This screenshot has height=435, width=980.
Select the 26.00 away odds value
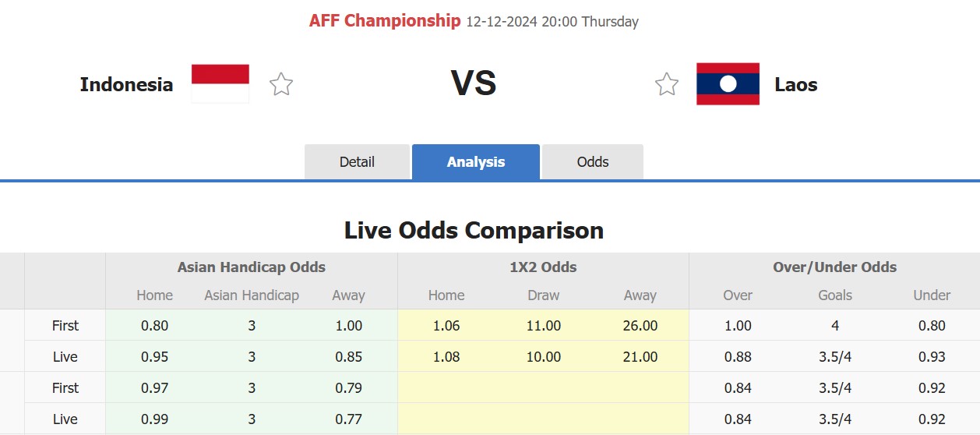tap(640, 326)
